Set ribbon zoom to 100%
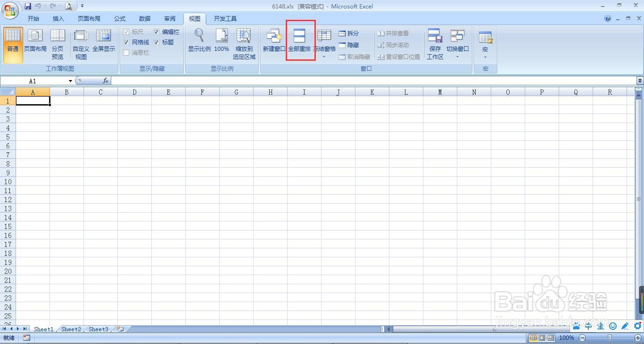Image resolution: width=644 pixels, height=344 pixels. (x=222, y=41)
